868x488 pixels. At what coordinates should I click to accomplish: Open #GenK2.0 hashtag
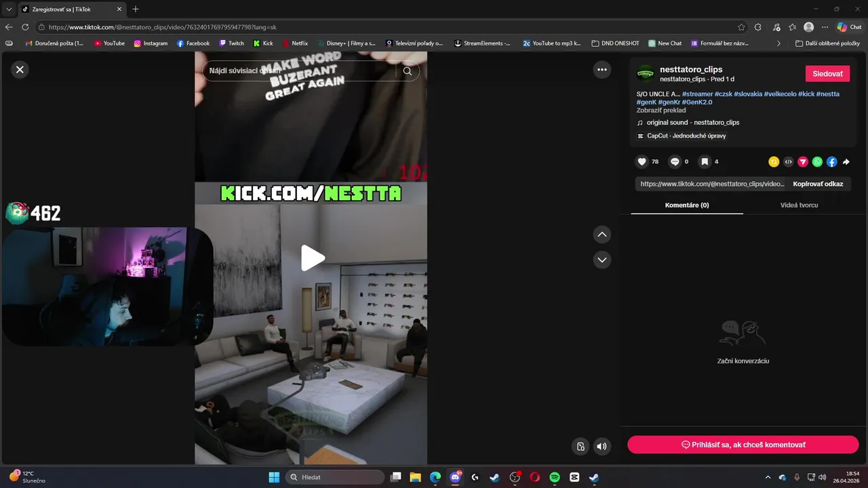697,102
